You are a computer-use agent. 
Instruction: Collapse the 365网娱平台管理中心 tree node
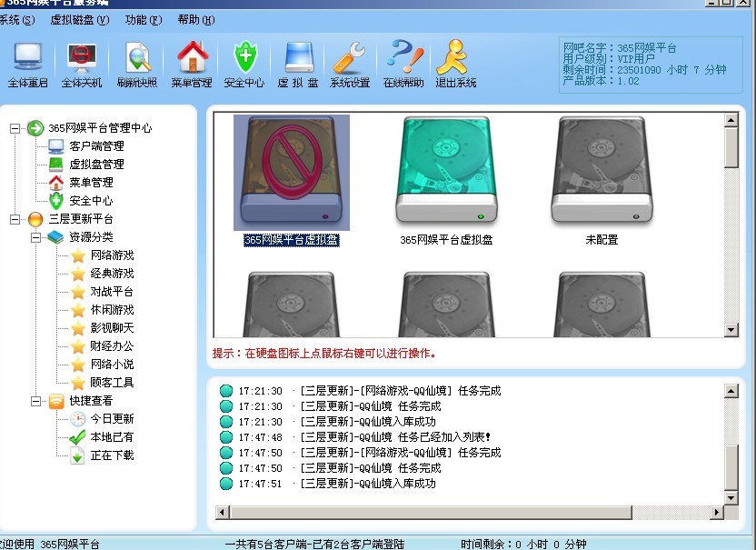(15, 128)
